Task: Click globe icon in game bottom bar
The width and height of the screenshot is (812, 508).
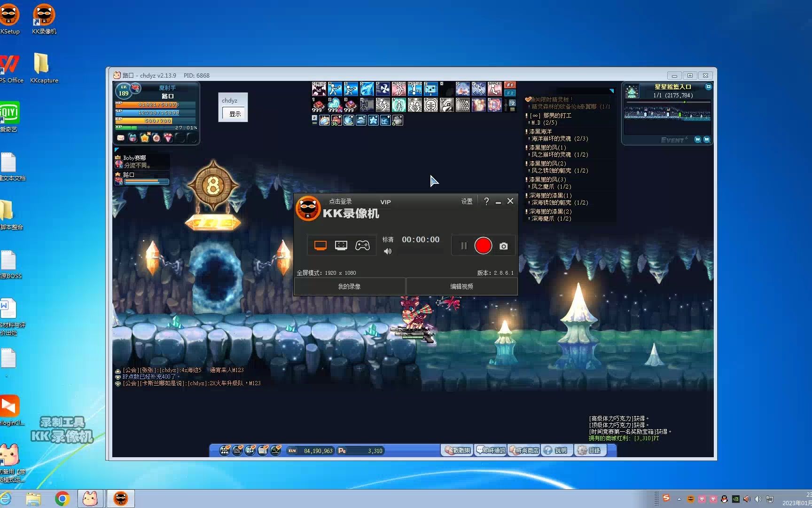Action: tap(250, 450)
